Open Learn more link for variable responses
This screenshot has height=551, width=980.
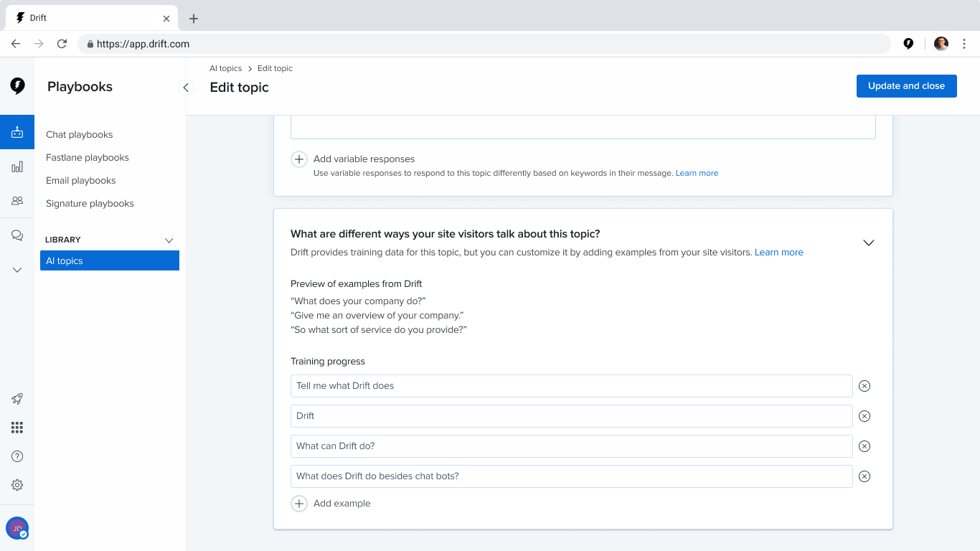pos(697,174)
